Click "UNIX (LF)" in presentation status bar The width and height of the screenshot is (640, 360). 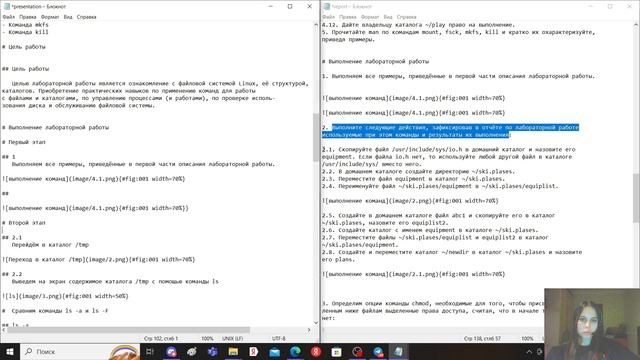232,339
